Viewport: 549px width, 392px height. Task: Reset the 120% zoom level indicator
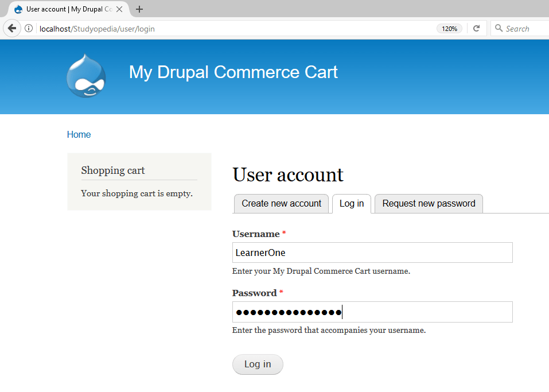[x=449, y=29]
